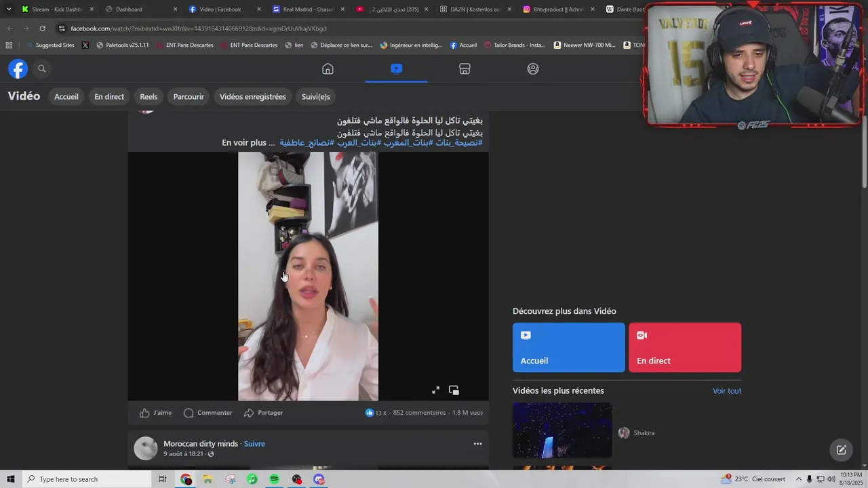This screenshot has height=488, width=868.
Task: Open Spotify from the taskbar
Action: tap(274, 479)
